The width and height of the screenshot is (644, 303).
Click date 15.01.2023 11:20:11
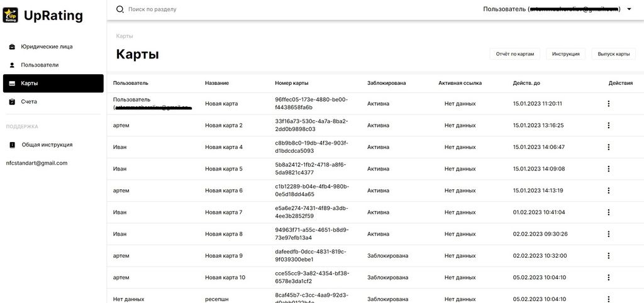[x=538, y=104]
